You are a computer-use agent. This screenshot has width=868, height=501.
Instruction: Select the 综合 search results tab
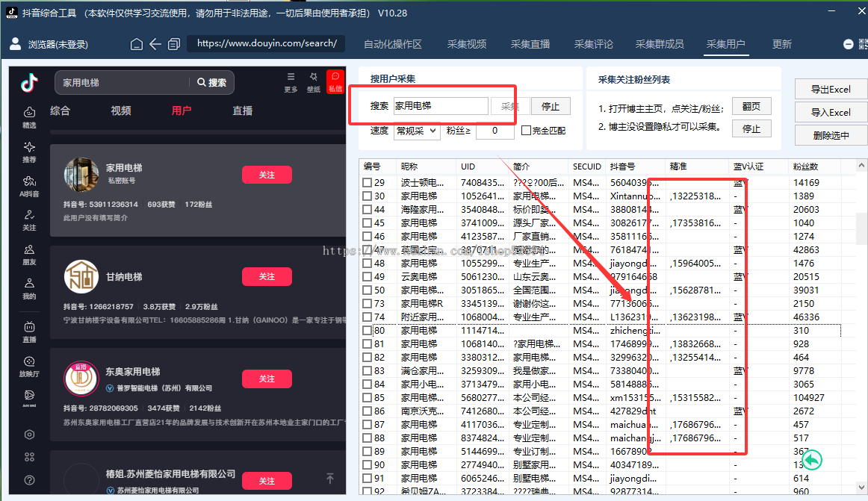[x=60, y=111]
